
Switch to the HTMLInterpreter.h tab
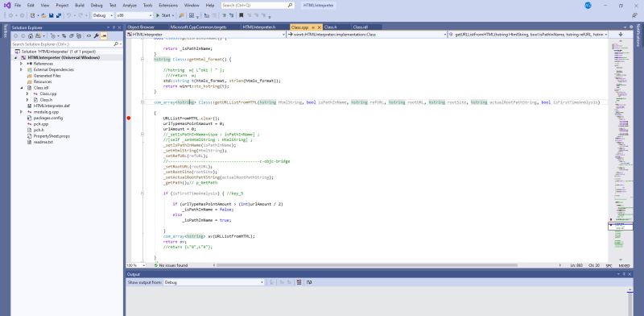[x=258, y=27]
